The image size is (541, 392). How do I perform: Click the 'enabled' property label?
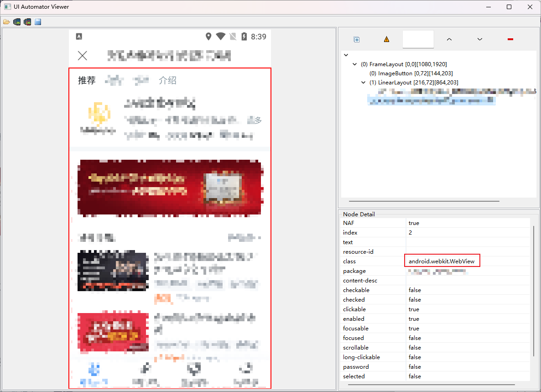pyautogui.click(x=354, y=319)
